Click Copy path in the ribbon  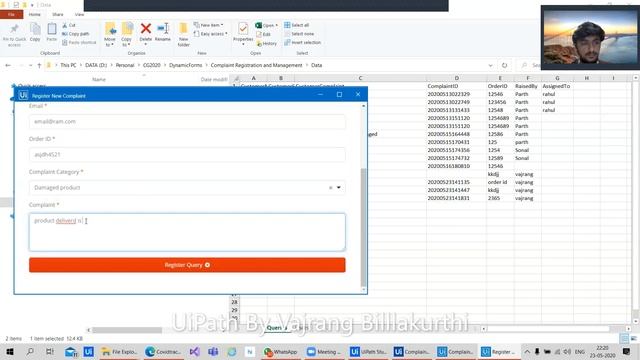click(x=76, y=34)
